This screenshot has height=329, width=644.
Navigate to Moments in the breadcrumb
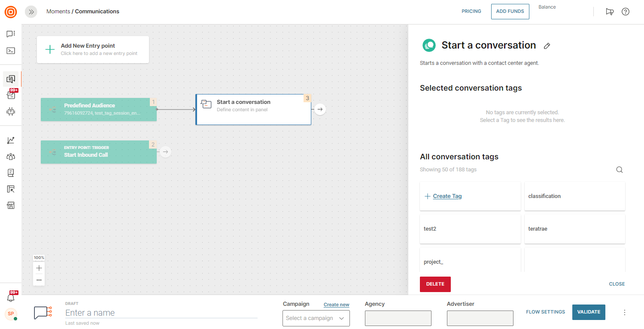point(58,12)
